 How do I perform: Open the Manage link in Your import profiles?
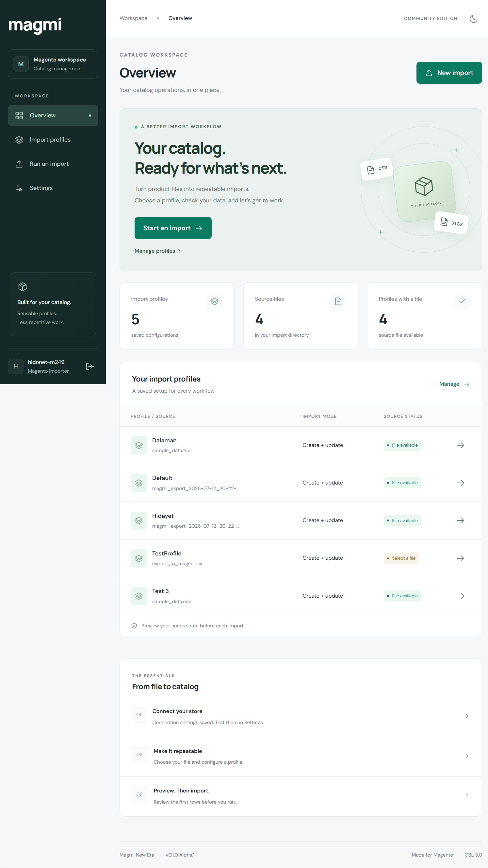click(x=454, y=384)
